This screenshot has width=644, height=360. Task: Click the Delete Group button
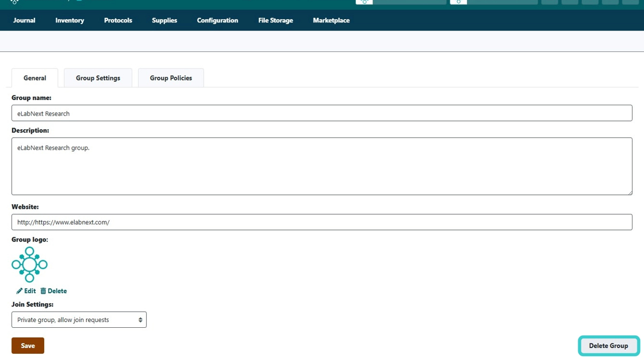608,346
